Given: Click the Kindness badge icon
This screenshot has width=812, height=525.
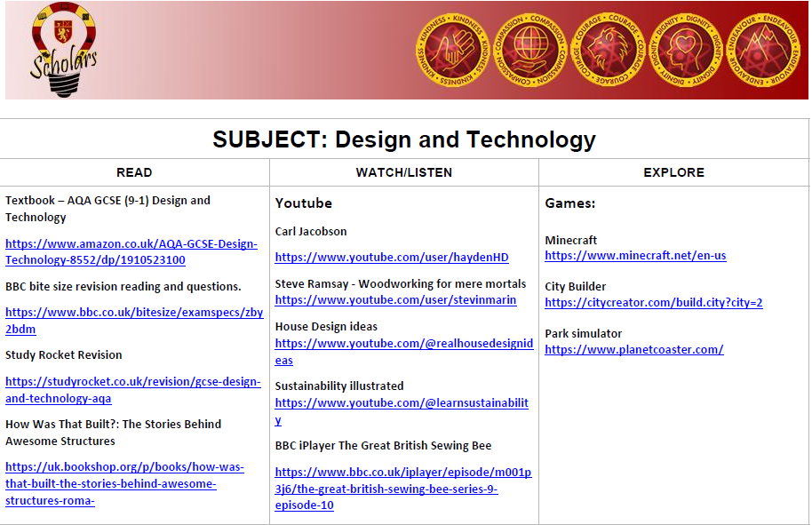Looking at the screenshot, I should click(x=453, y=51).
